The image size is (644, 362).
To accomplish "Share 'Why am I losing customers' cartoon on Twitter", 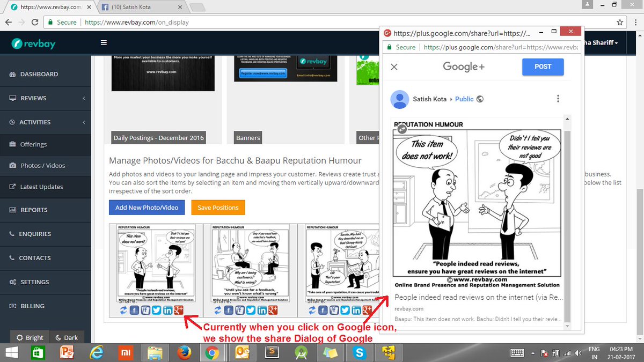I will pos(251,310).
